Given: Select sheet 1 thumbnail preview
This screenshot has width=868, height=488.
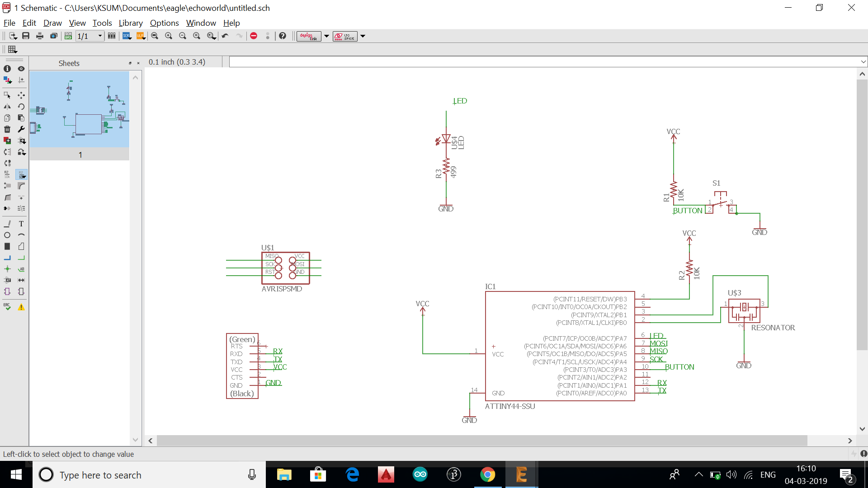Looking at the screenshot, I should tap(80, 109).
